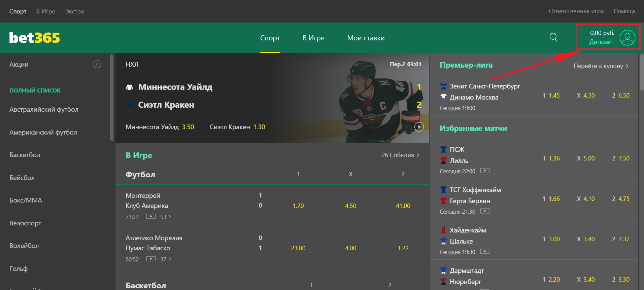Viewport: 644px width, 290px height.
Task: Select Хайденхайм win odds 3.00
Action: pos(551,239)
